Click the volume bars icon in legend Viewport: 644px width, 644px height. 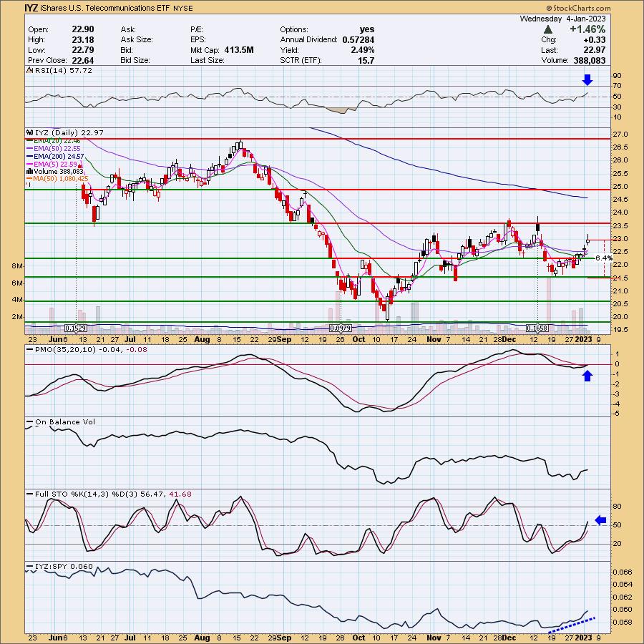[29, 171]
